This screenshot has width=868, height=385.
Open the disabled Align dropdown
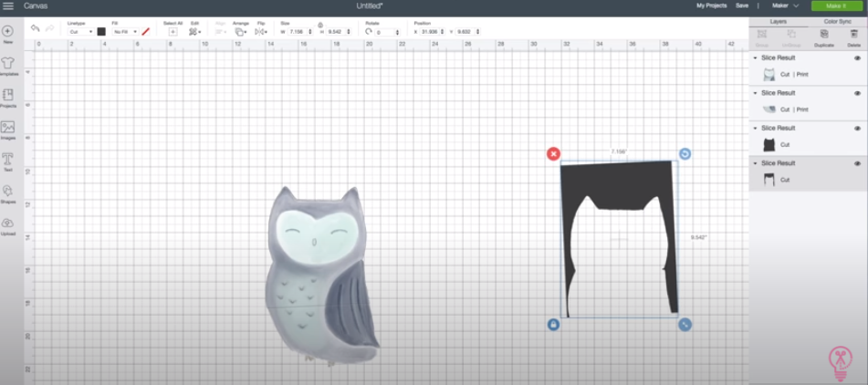tap(220, 32)
